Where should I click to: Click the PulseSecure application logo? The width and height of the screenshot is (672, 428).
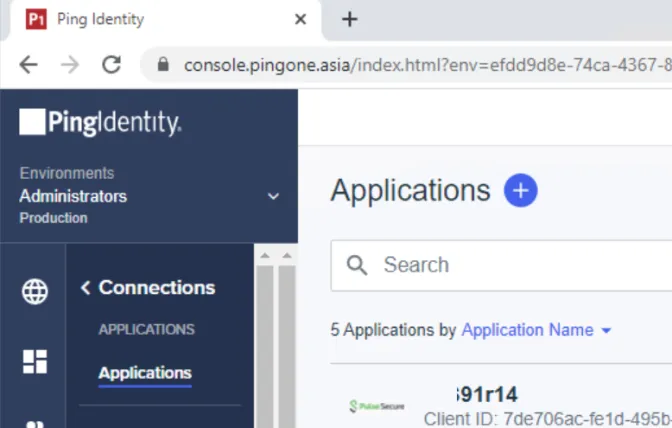coord(377,406)
